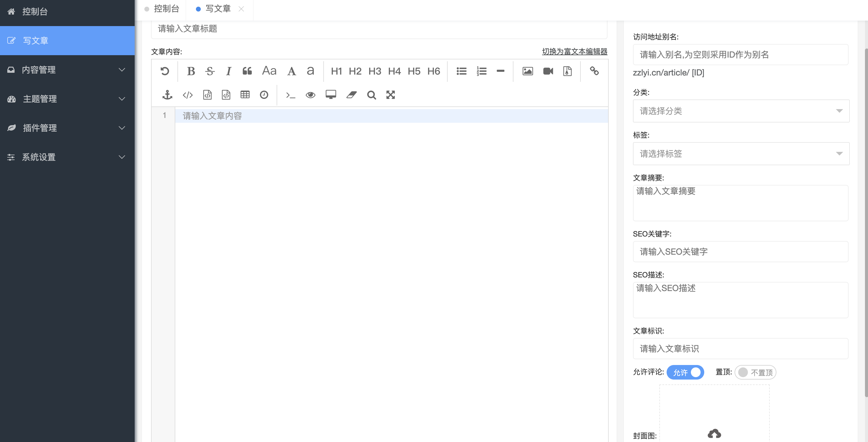Open the 请选择分类 dropdown
Viewport: 868px width, 442px height.
tap(741, 111)
